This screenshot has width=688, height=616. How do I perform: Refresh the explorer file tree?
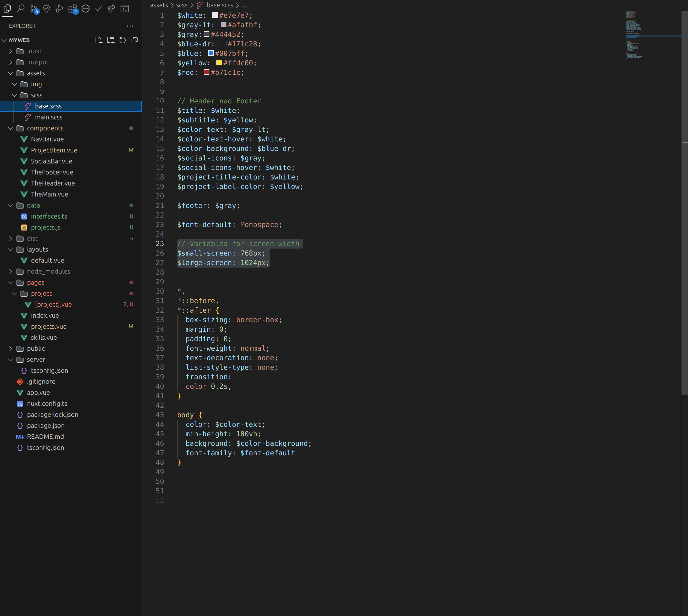point(122,40)
